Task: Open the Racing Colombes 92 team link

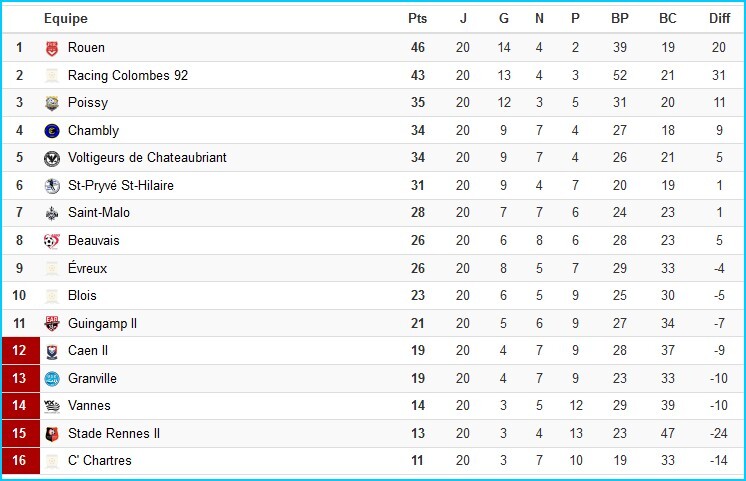Action: (x=127, y=75)
